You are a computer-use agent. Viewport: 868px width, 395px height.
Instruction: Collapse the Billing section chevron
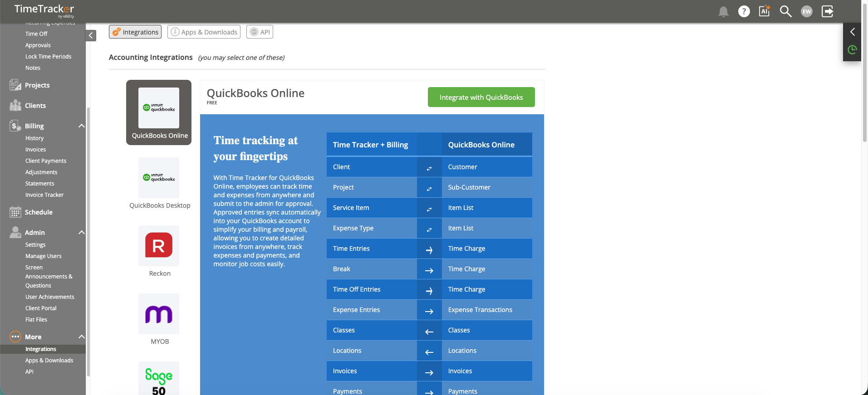pos(82,126)
